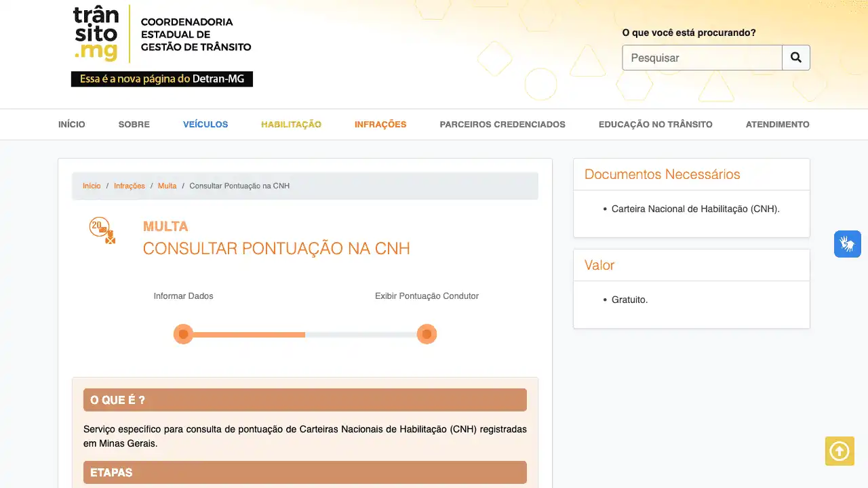This screenshot has height=488, width=868.
Task: Open the Sobre menu item
Action: [x=134, y=124]
